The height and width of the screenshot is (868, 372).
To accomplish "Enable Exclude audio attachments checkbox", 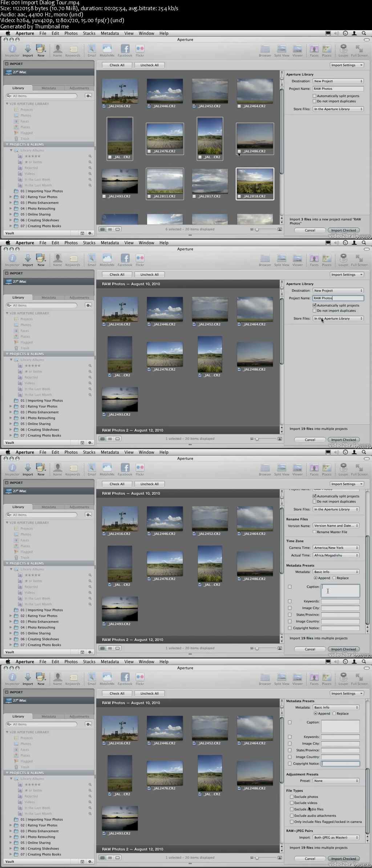I will [x=292, y=816].
